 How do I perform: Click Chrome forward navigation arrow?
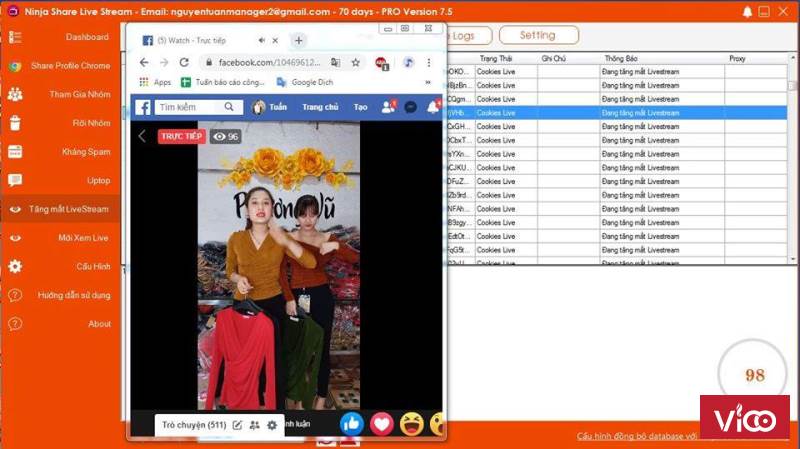coord(164,62)
